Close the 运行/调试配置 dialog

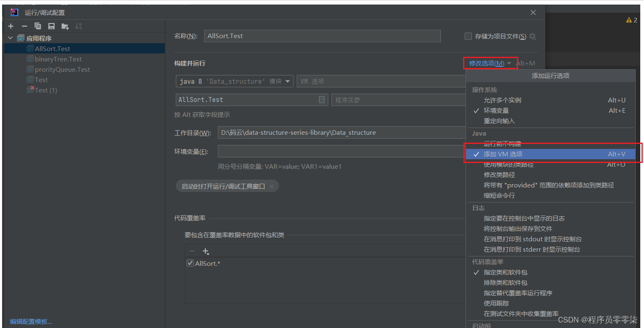coord(533,12)
